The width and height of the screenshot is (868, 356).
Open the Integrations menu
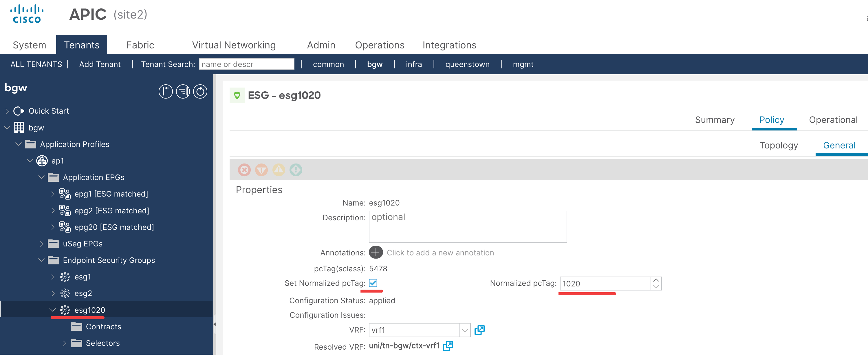pyautogui.click(x=450, y=45)
